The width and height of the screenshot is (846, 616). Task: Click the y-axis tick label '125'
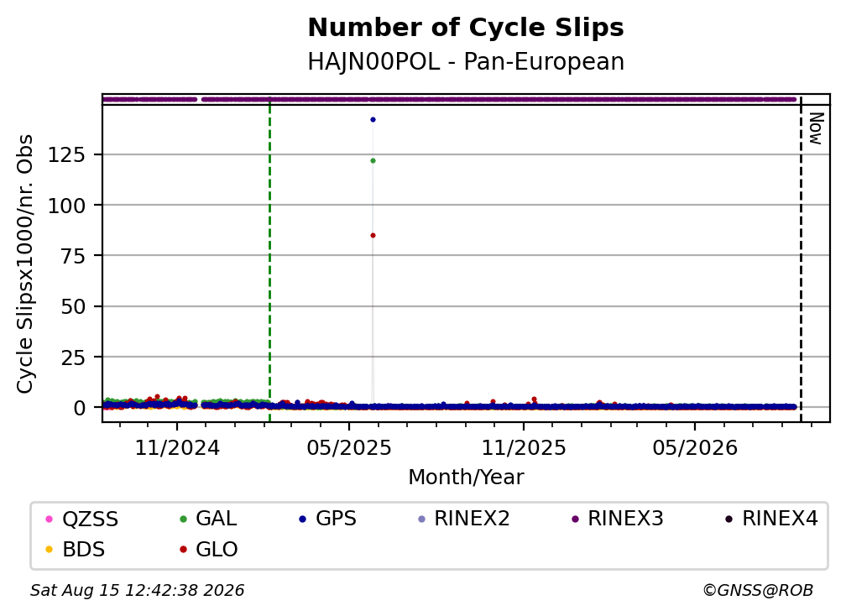coord(66,155)
